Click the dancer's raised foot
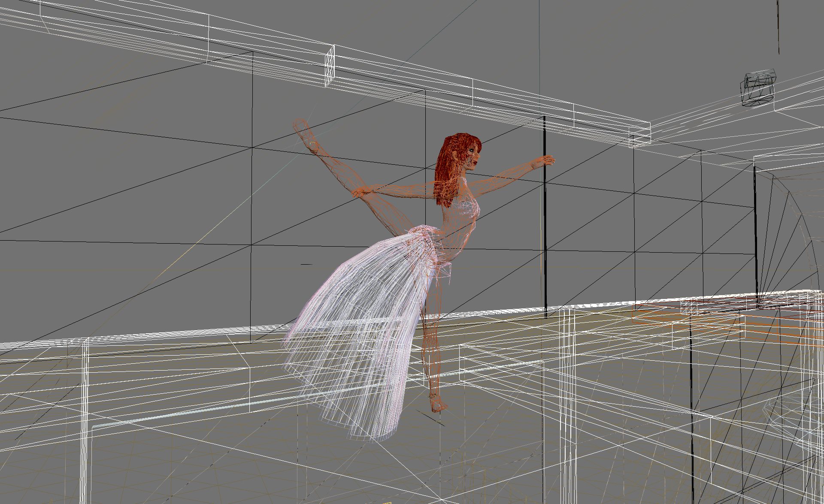 click(x=306, y=133)
